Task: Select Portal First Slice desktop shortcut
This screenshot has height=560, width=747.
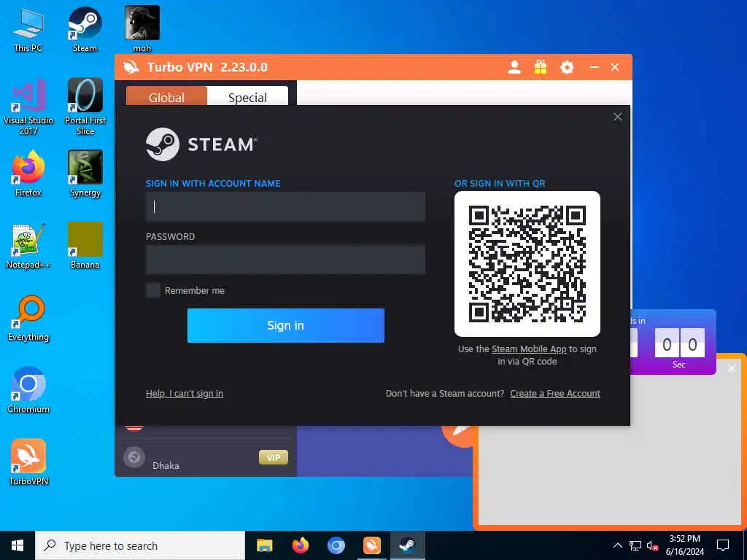Action: click(x=85, y=106)
